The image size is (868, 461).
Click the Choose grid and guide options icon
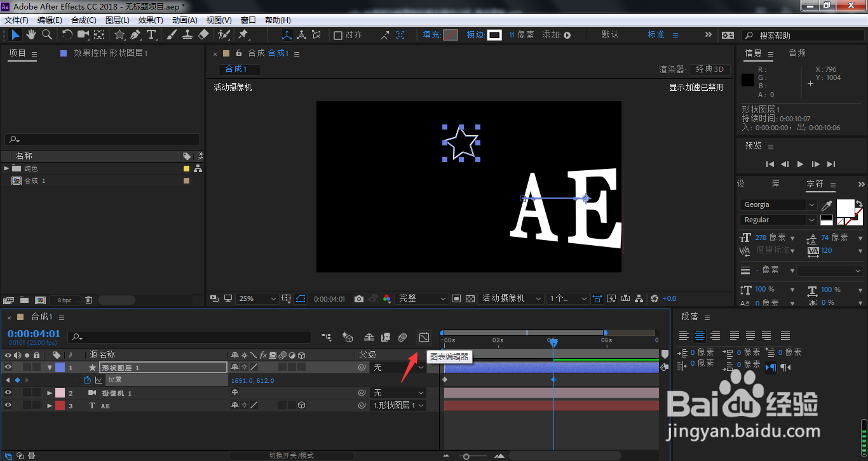[287, 298]
